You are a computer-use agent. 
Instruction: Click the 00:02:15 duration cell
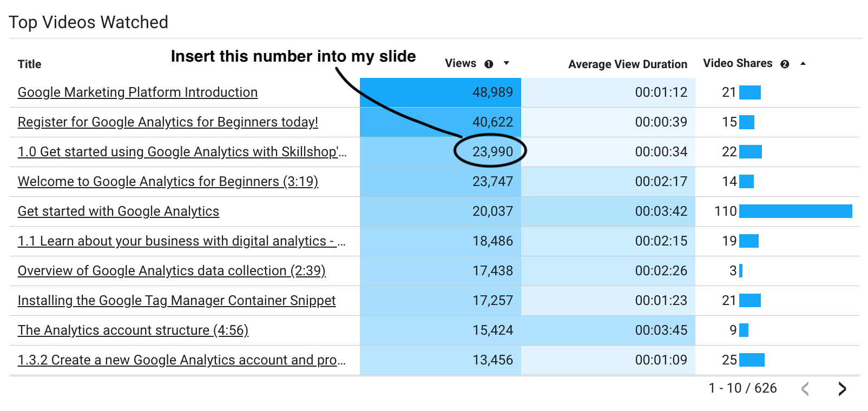coord(608,241)
